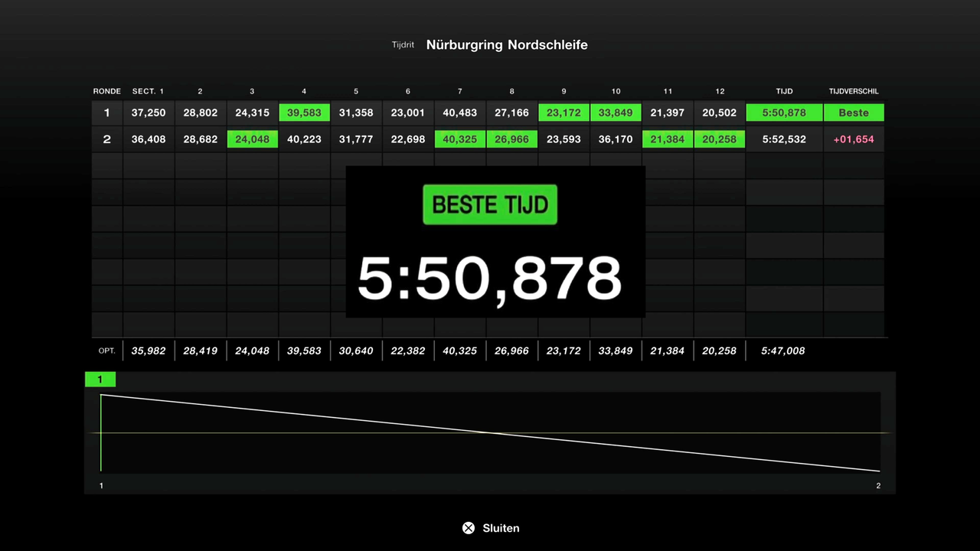980x551 pixels.
Task: Select row number 1 in the RONDE column
Action: 107,112
